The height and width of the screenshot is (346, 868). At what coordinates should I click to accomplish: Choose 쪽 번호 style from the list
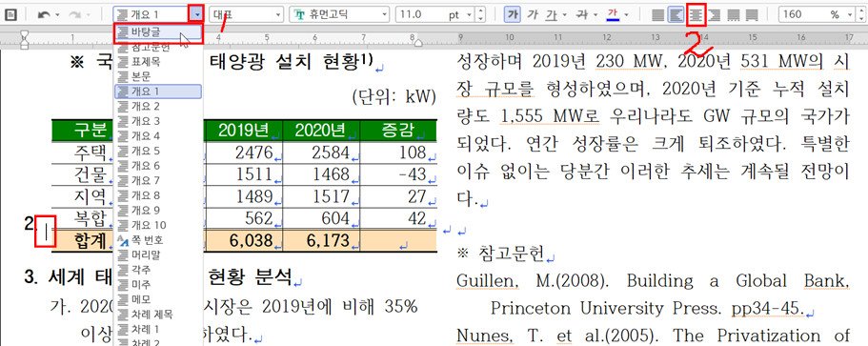(x=158, y=240)
